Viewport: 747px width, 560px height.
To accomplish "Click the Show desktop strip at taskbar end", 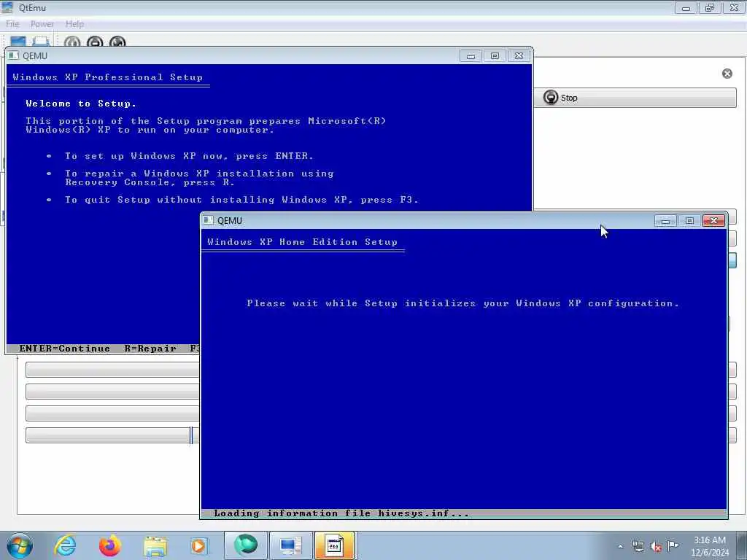I will tap(742, 545).
